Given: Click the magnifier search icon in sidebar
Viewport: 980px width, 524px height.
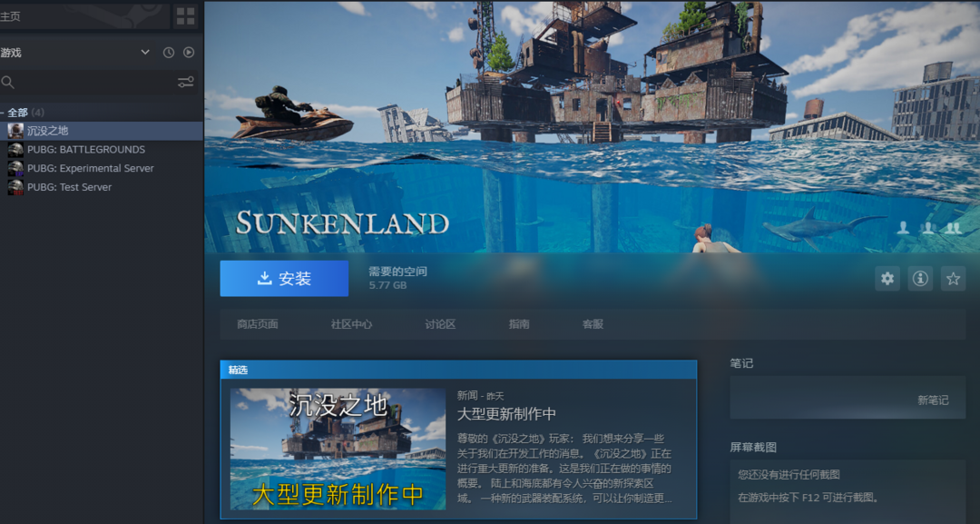Looking at the screenshot, I should click(x=7, y=82).
